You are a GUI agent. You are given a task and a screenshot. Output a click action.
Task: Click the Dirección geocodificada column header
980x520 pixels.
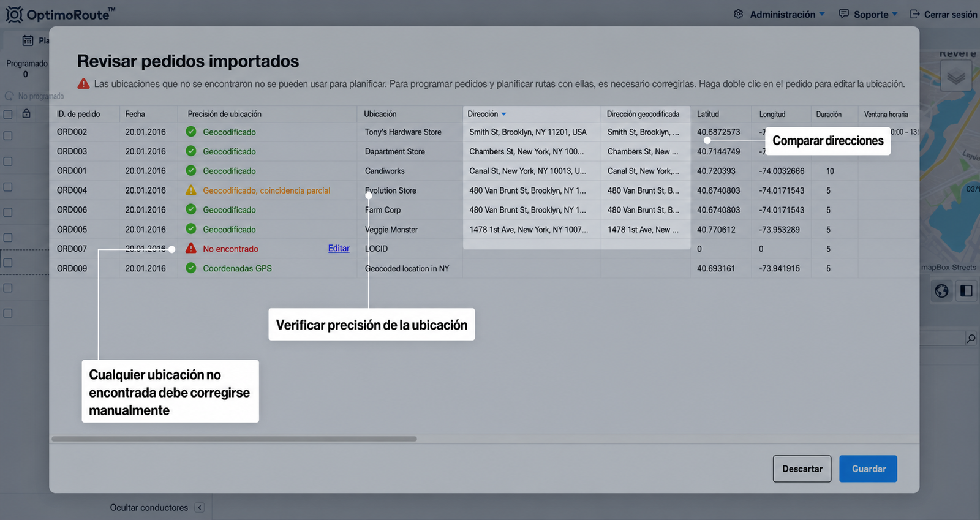coord(643,114)
